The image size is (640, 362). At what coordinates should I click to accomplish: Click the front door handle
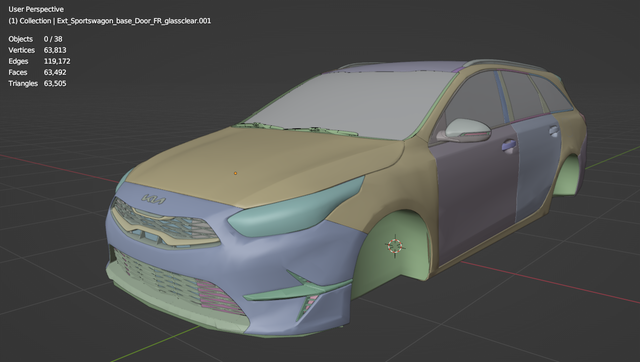[509, 146]
